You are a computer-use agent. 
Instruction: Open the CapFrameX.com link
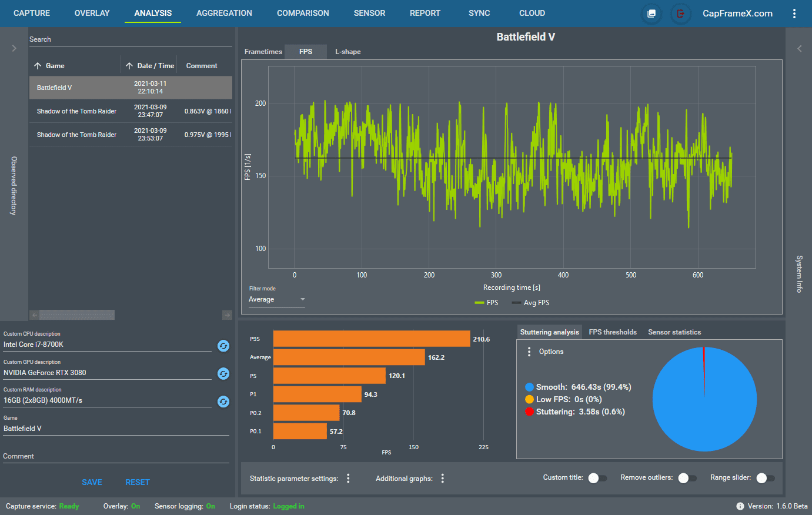pyautogui.click(x=737, y=14)
